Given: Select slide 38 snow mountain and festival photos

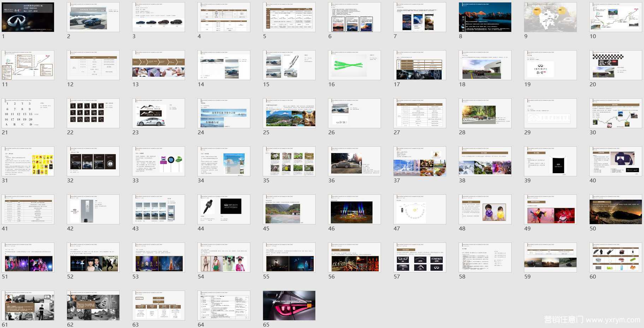Looking at the screenshot, I should point(485,162).
